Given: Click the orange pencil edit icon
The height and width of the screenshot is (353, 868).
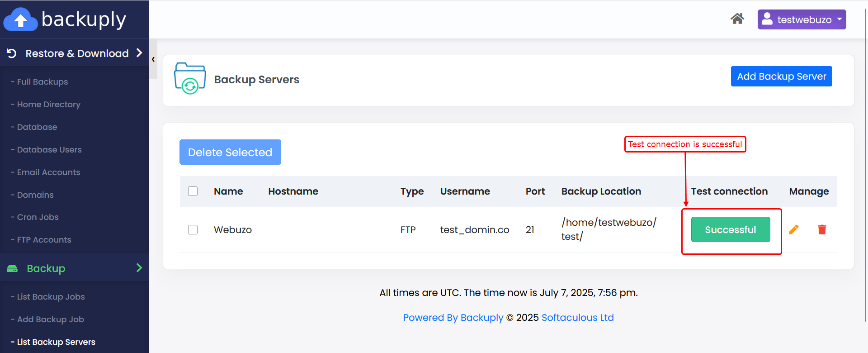Looking at the screenshot, I should [x=793, y=230].
